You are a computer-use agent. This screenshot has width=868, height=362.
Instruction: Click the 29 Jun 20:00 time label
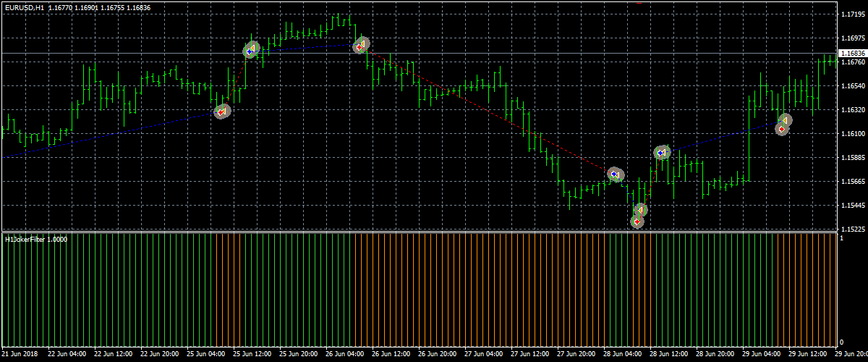[849, 354]
